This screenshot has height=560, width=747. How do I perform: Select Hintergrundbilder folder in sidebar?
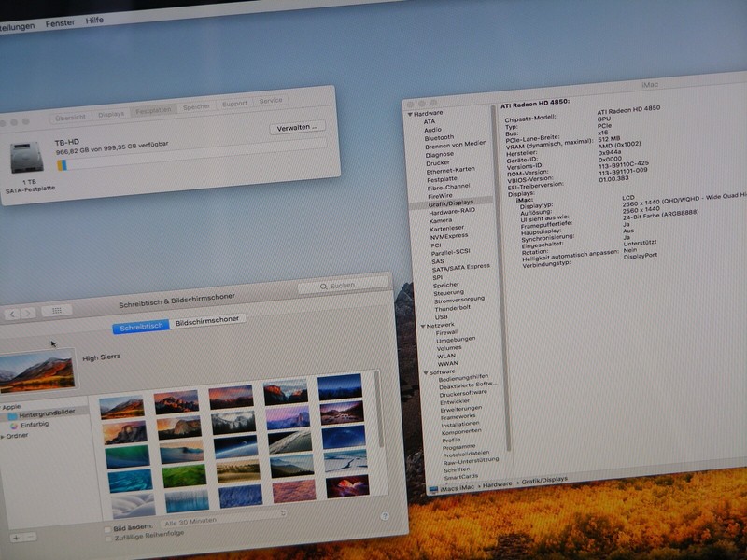(x=47, y=413)
